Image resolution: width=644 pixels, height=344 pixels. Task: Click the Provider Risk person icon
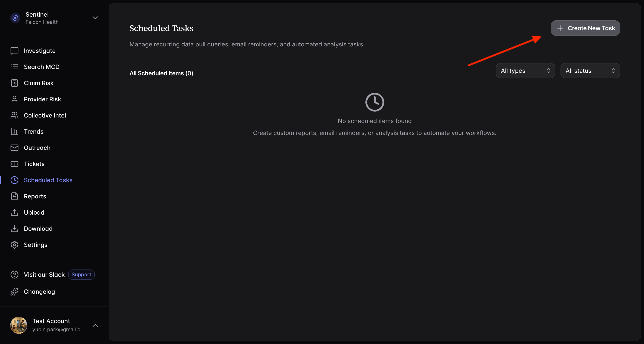point(14,99)
